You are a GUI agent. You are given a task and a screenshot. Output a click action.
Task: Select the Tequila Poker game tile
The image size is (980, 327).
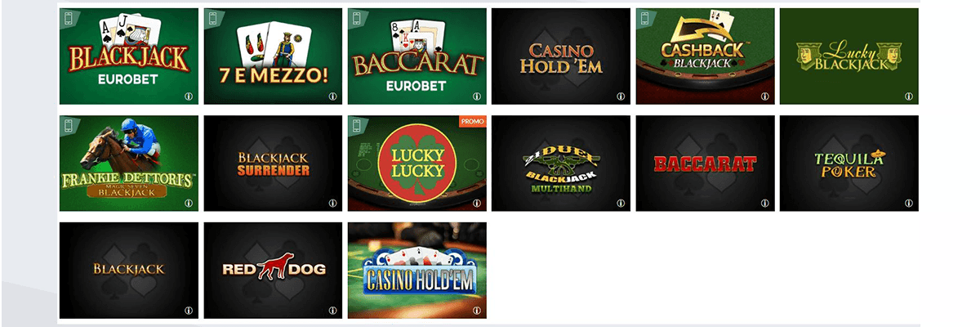pos(849,163)
